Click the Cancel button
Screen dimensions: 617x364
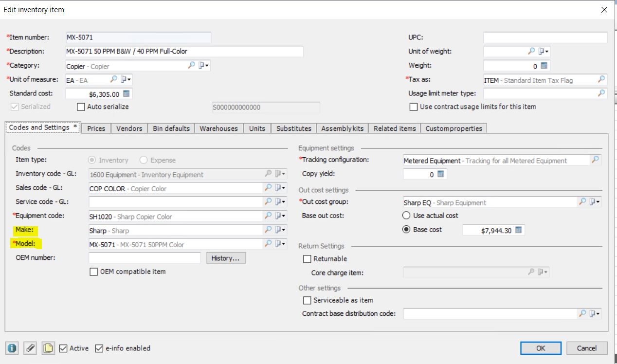click(x=587, y=348)
